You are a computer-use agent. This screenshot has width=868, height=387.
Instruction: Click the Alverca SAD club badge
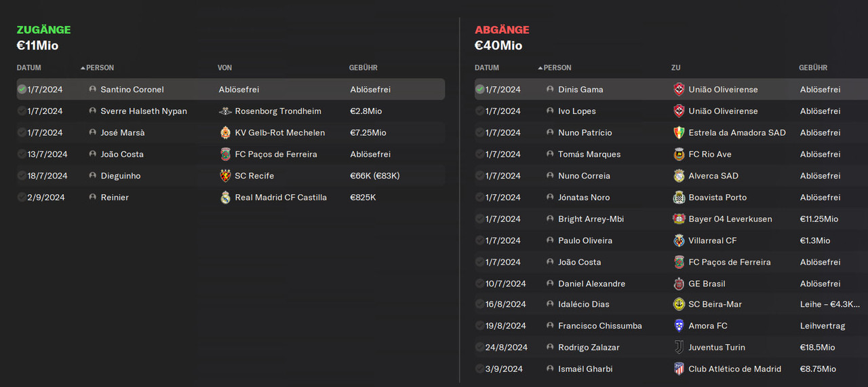pos(679,176)
